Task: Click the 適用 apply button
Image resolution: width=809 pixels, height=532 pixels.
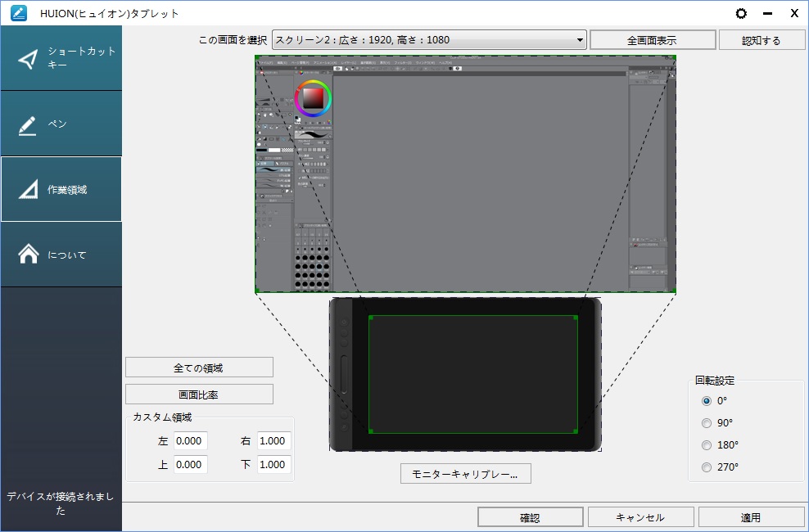Action: [x=751, y=517]
